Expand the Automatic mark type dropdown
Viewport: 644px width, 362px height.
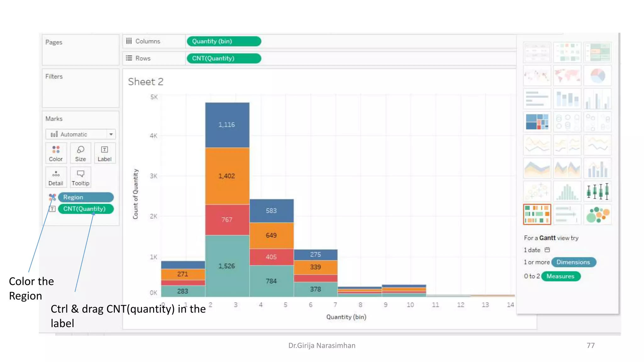tap(111, 134)
